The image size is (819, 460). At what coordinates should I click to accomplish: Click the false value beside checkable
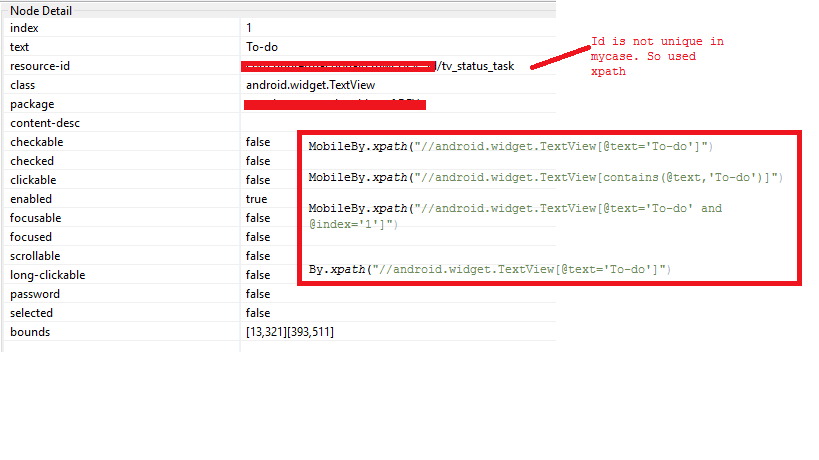[258, 142]
